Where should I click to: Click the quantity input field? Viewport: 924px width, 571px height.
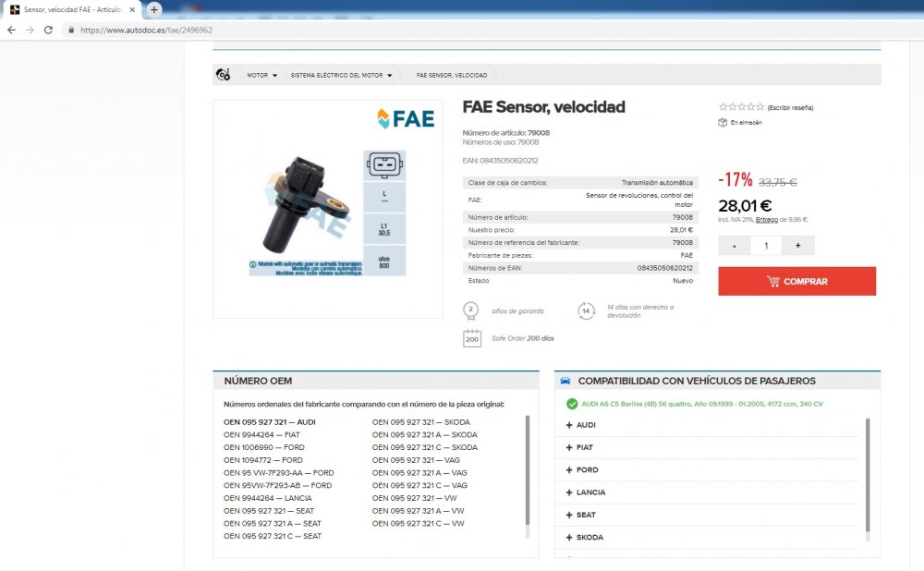[765, 246]
